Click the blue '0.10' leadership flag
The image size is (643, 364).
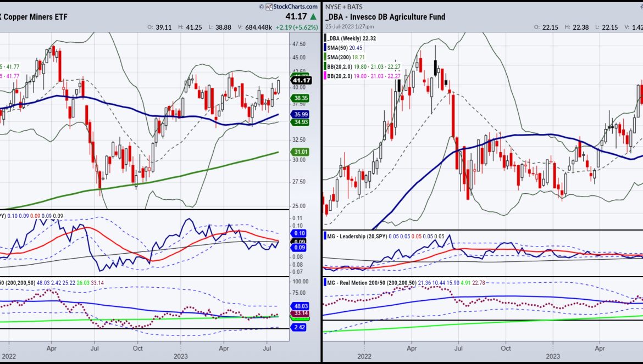(298, 233)
